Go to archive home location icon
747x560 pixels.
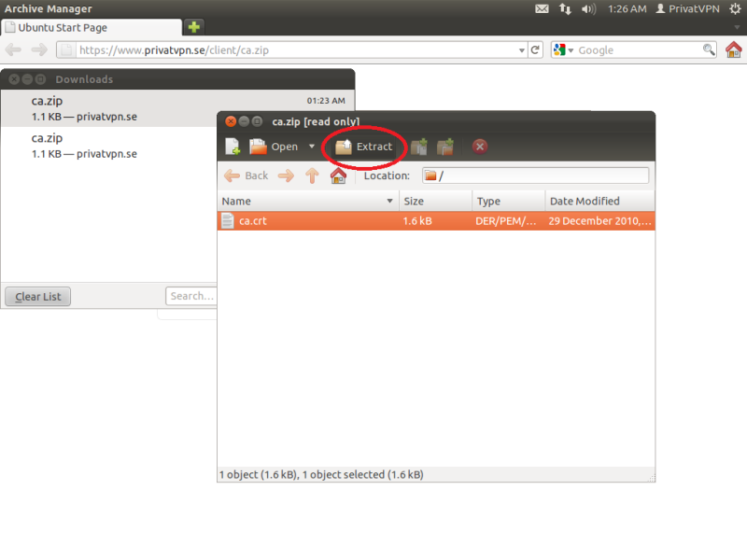[338, 175]
